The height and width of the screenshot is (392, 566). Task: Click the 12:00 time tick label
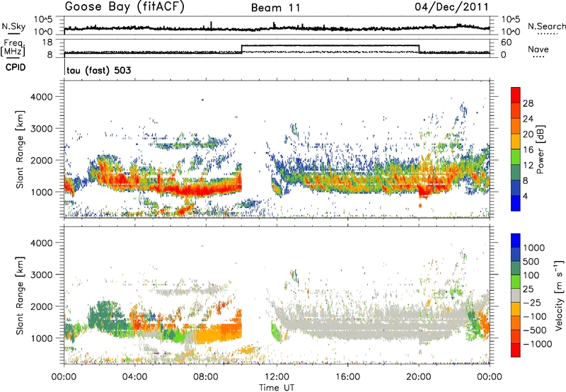(x=277, y=377)
